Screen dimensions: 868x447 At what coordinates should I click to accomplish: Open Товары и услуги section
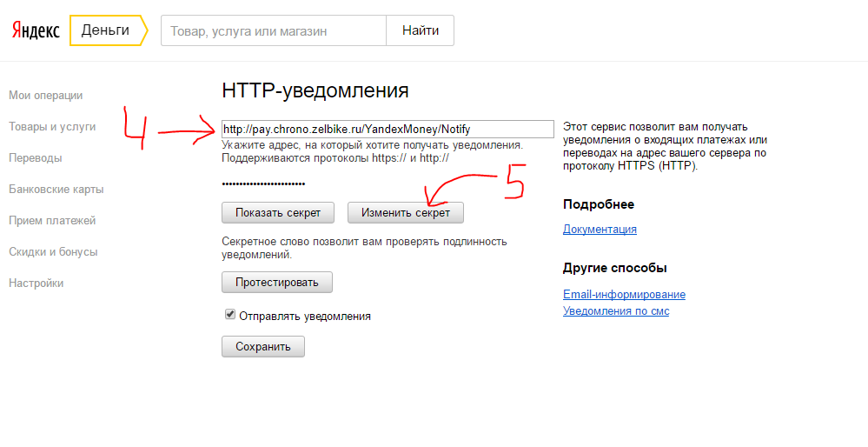point(52,127)
